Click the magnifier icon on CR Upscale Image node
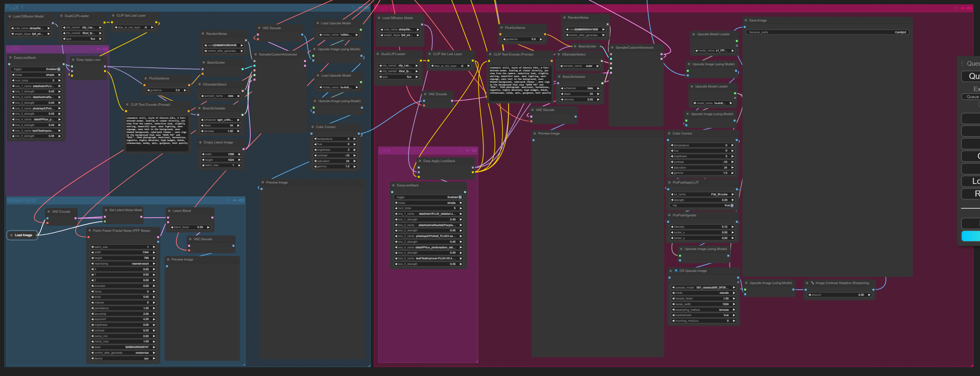This screenshot has width=980, height=376. click(676, 271)
